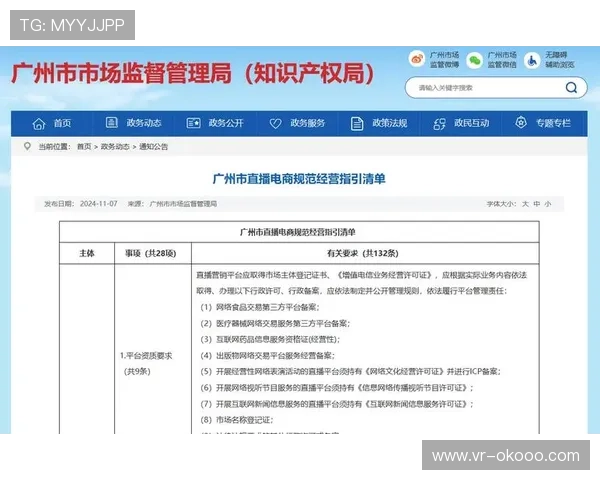Set font size to 小
The width and height of the screenshot is (600, 480).
coord(548,204)
